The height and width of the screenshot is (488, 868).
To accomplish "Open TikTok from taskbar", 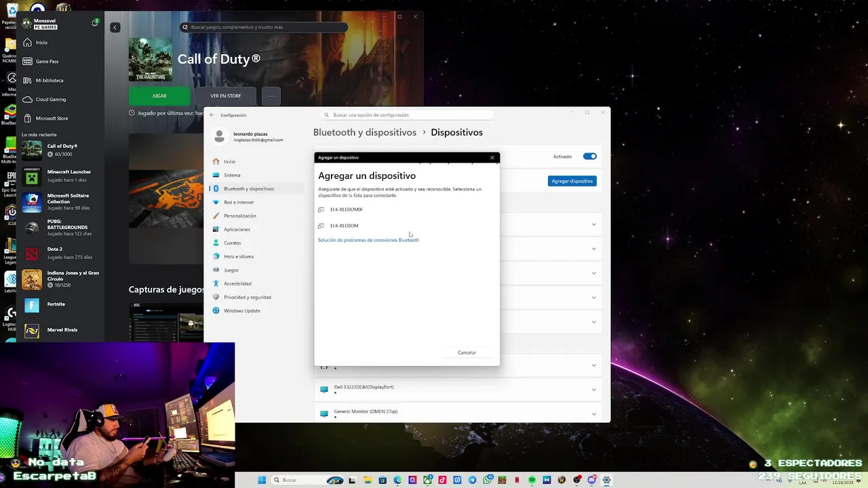I will pyautogui.click(x=442, y=480).
